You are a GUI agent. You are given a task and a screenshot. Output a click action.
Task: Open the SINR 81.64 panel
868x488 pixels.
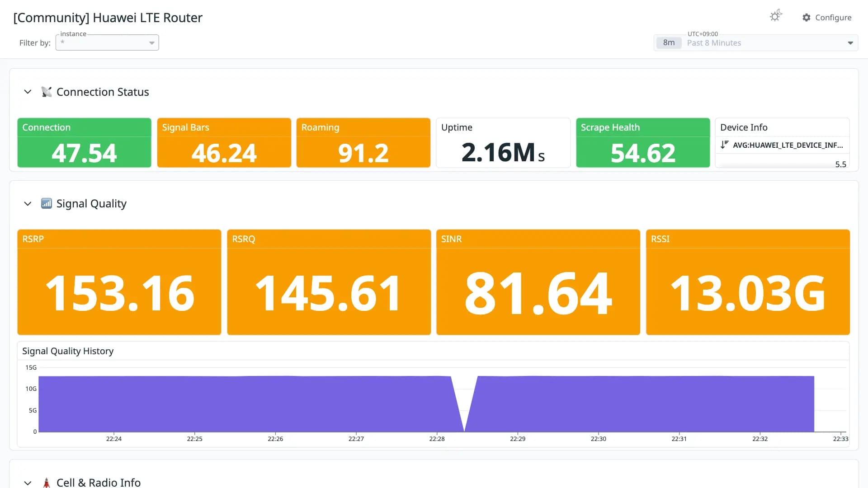pyautogui.click(x=538, y=282)
